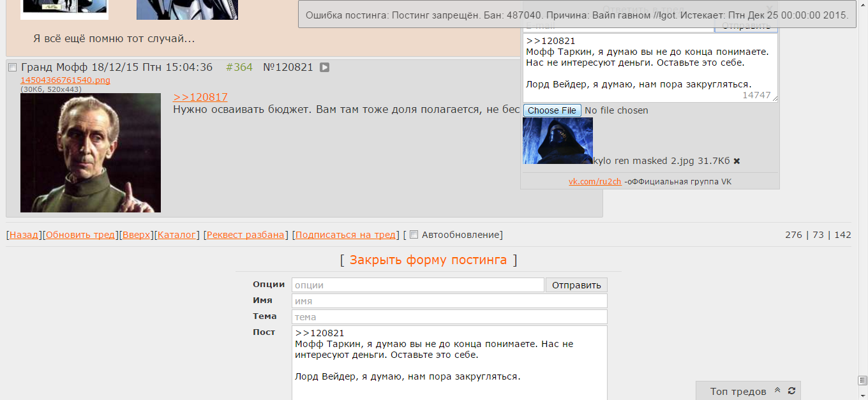Expand image via play icon beside №120821
The height and width of the screenshot is (400, 868).
(324, 67)
